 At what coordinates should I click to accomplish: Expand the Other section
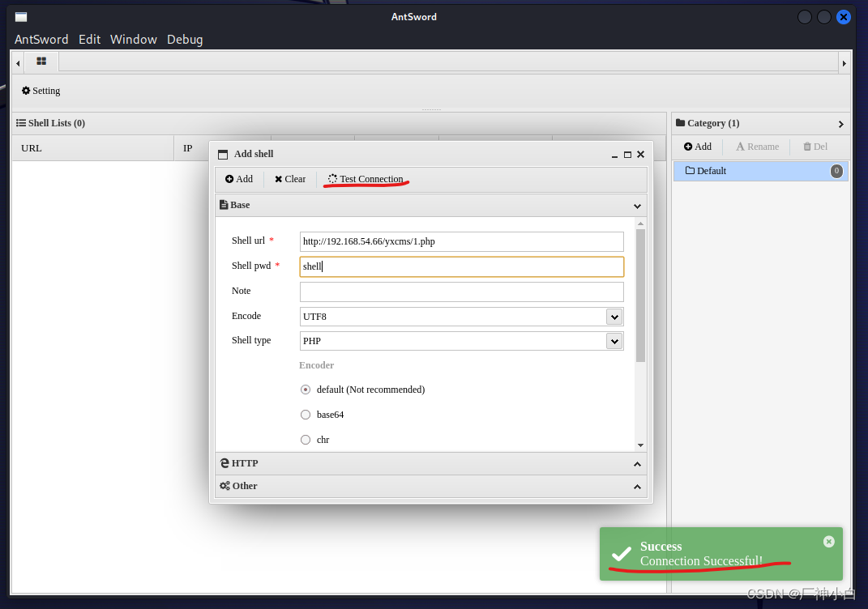430,486
